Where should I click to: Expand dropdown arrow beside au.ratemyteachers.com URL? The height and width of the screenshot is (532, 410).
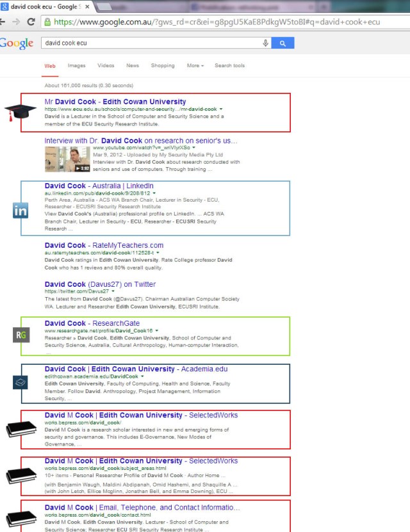point(158,253)
